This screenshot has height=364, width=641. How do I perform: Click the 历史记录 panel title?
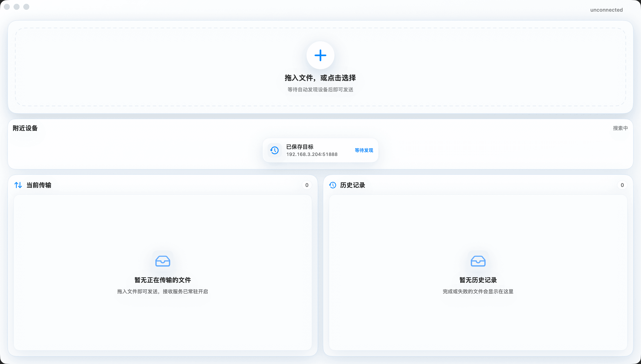coord(353,185)
